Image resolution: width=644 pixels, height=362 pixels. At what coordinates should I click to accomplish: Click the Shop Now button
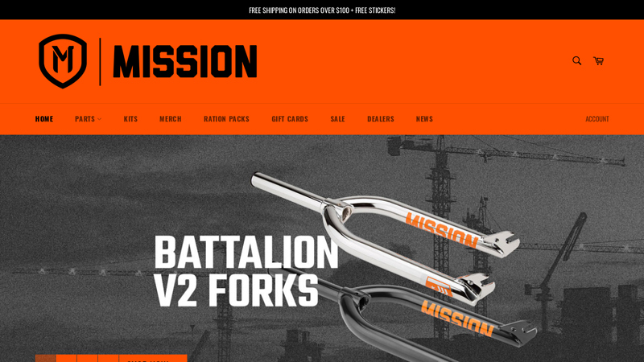point(153,359)
